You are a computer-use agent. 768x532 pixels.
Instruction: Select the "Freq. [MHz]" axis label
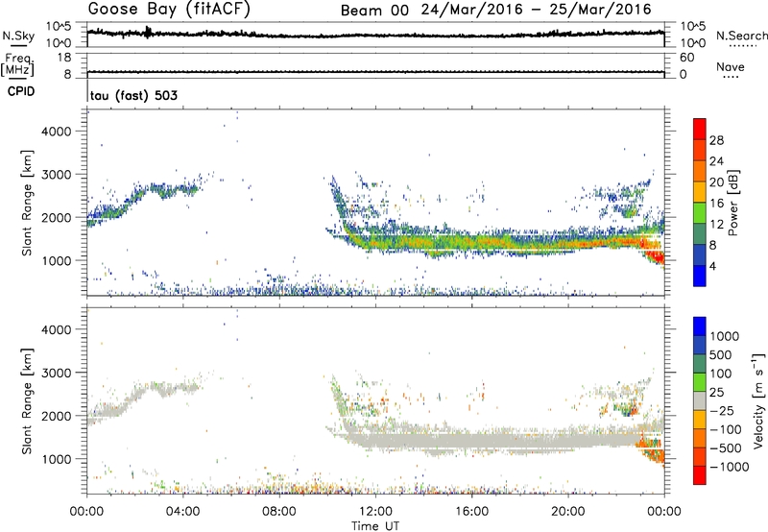(17, 64)
